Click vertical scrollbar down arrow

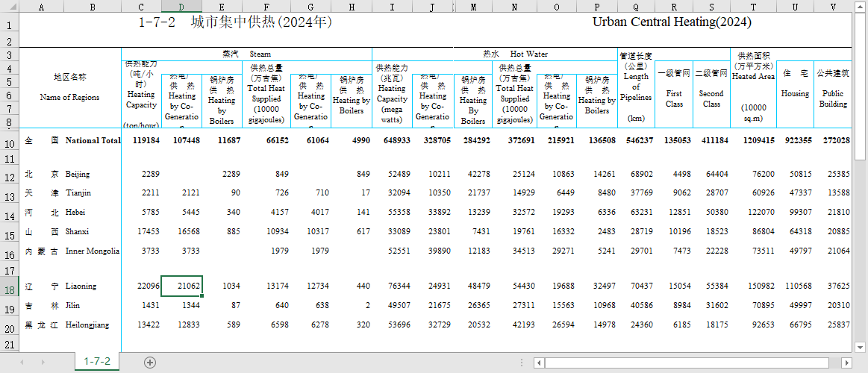[860, 347]
